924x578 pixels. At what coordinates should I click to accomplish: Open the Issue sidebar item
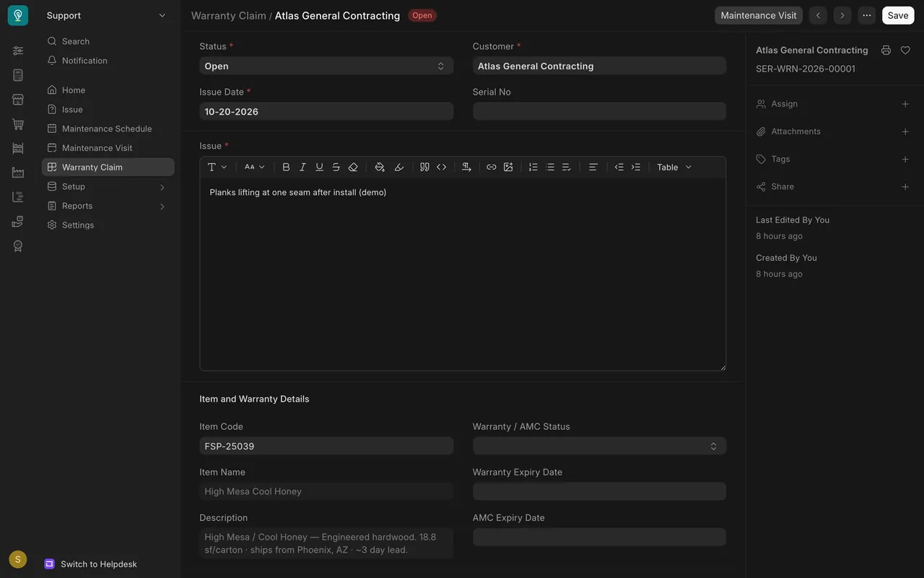(x=108, y=109)
